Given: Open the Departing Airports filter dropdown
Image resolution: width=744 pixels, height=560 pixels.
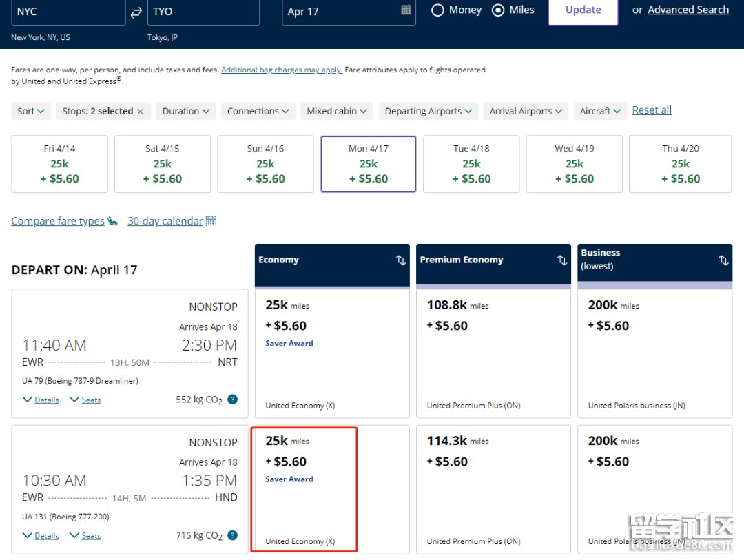Looking at the screenshot, I should coord(428,111).
